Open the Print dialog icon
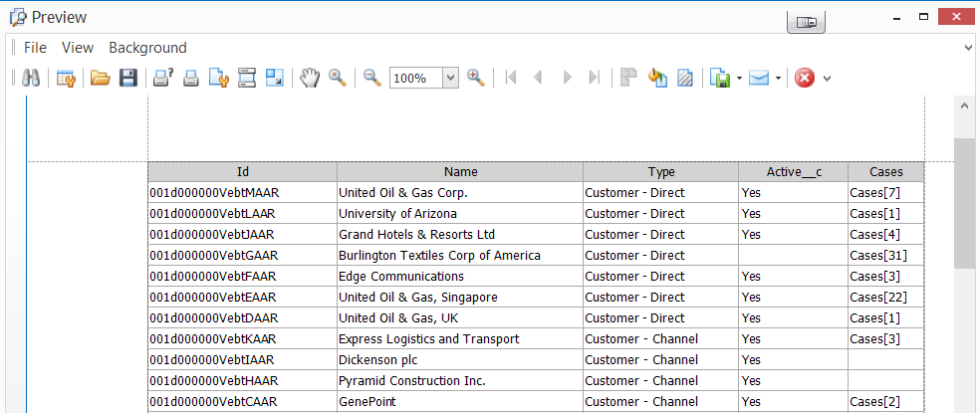The height and width of the screenshot is (413, 980). tap(163, 78)
